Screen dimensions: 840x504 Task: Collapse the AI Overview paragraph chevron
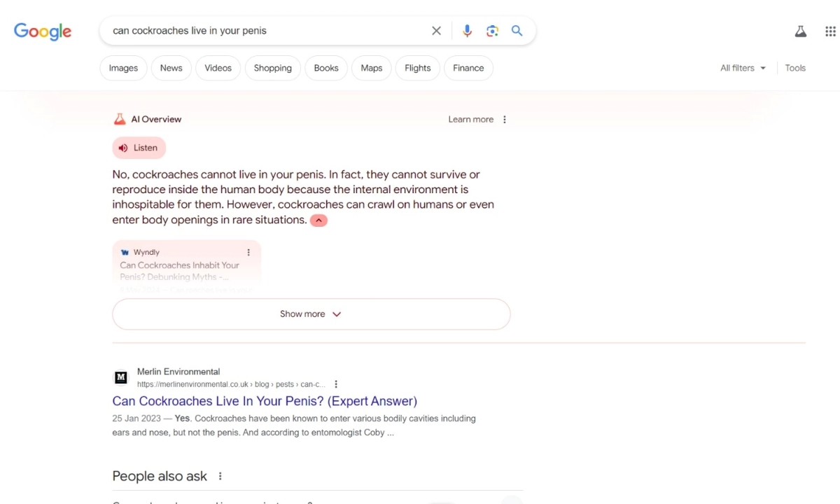318,220
